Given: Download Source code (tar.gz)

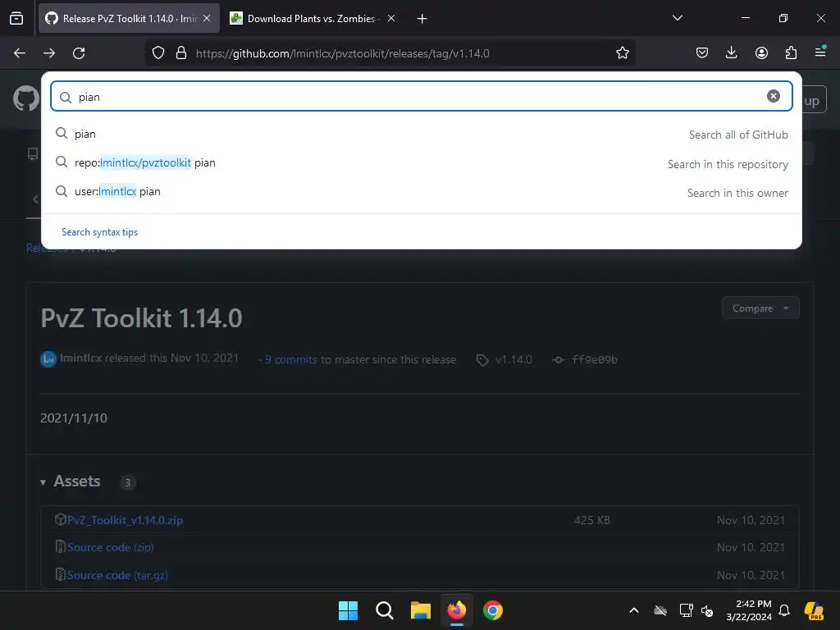Looking at the screenshot, I should coord(117,575).
